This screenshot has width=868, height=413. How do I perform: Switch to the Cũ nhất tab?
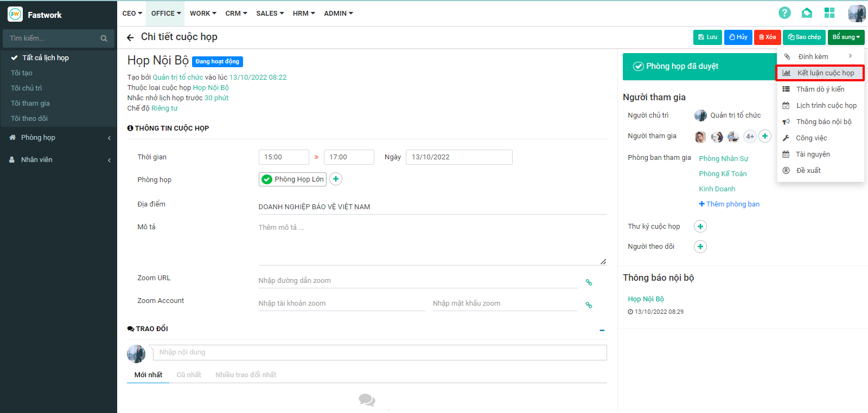click(188, 375)
